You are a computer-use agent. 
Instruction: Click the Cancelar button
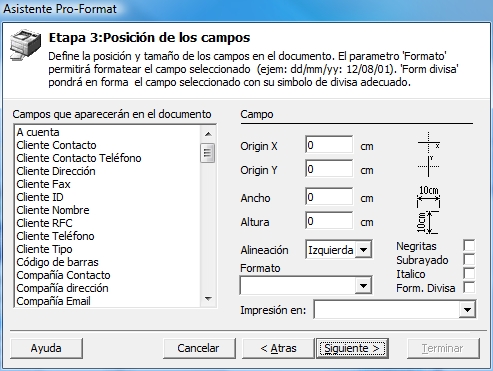point(198,348)
